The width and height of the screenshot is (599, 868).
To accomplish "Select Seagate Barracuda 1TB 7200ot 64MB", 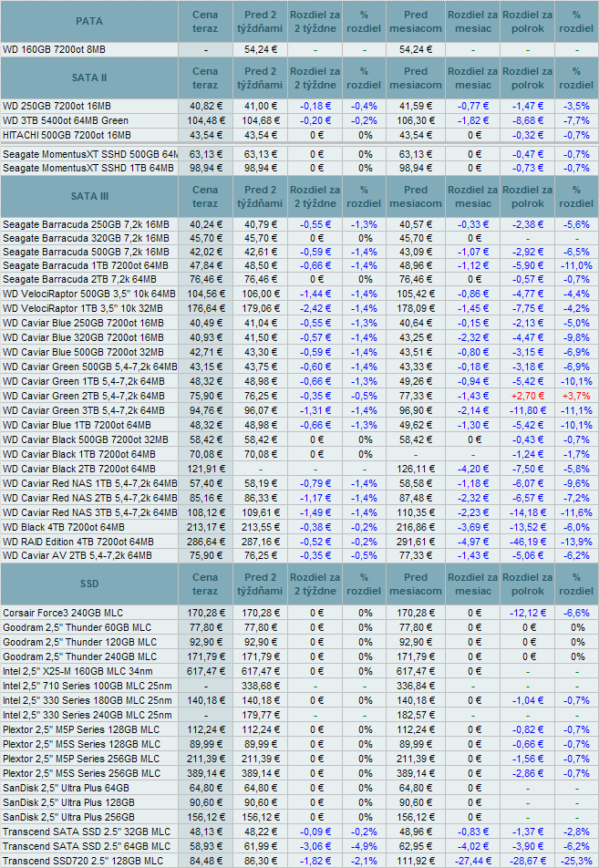I will coord(86,265).
